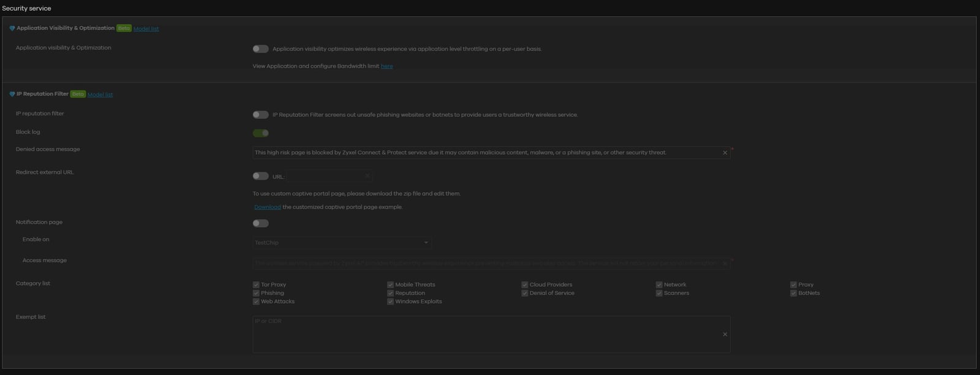Click the Beta badge next to IP Reputation Filter

78,94
